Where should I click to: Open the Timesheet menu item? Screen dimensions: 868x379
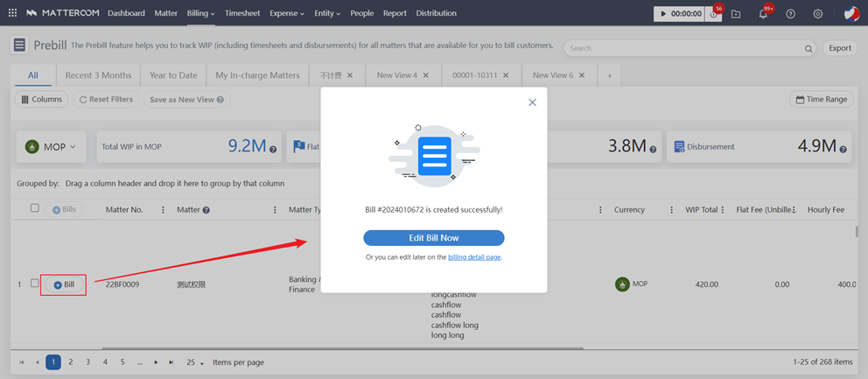point(242,13)
